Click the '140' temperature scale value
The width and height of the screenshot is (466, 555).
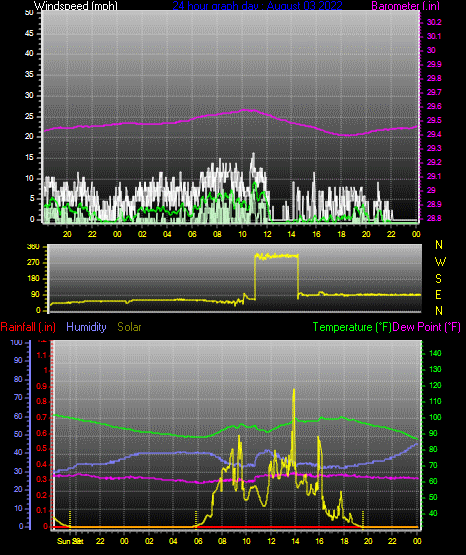[435, 353]
